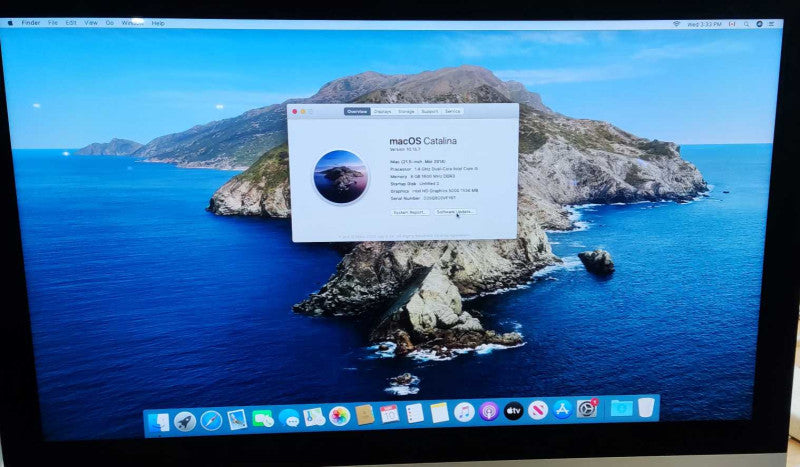
Task: Open Safari compass icon in dock
Action: click(x=211, y=421)
